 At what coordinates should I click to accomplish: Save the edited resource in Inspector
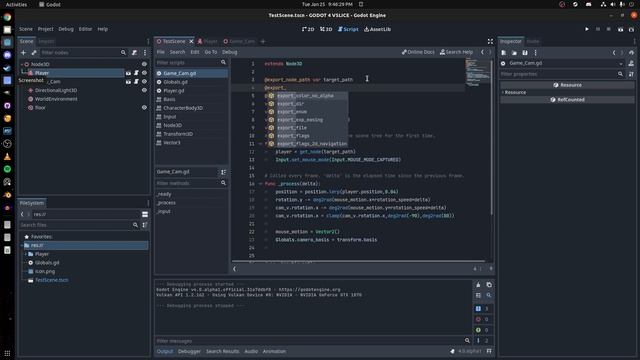tap(525, 53)
